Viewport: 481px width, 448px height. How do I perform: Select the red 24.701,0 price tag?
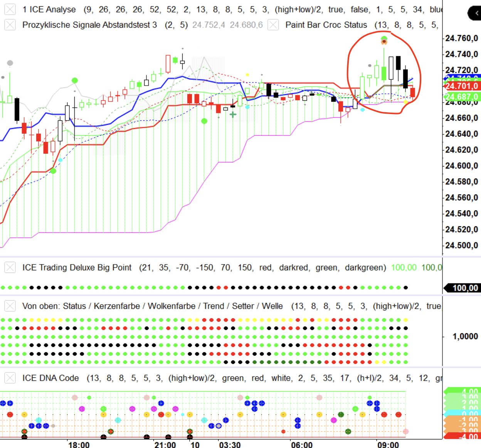click(x=462, y=86)
